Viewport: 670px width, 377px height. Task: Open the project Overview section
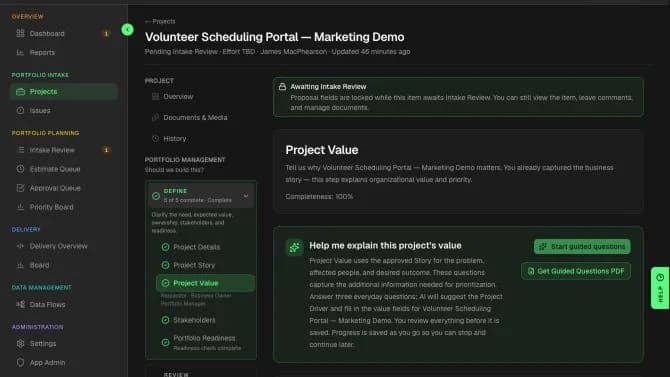[201, 97]
